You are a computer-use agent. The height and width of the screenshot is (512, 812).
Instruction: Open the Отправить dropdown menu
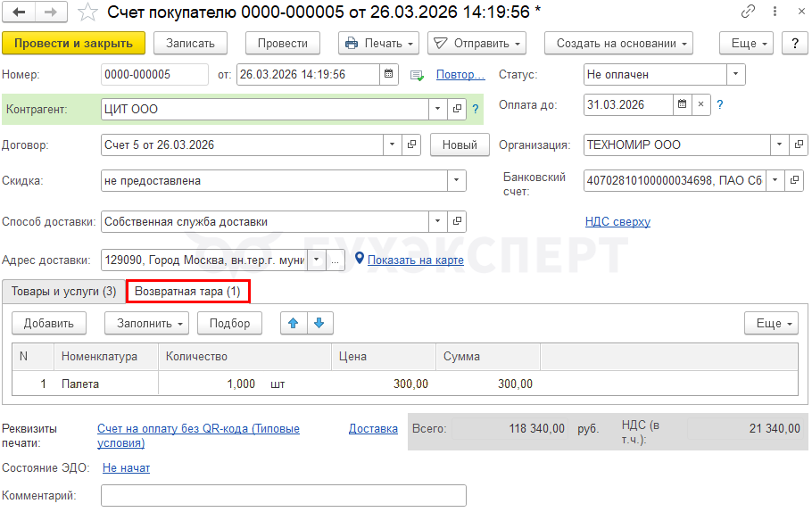click(x=477, y=44)
